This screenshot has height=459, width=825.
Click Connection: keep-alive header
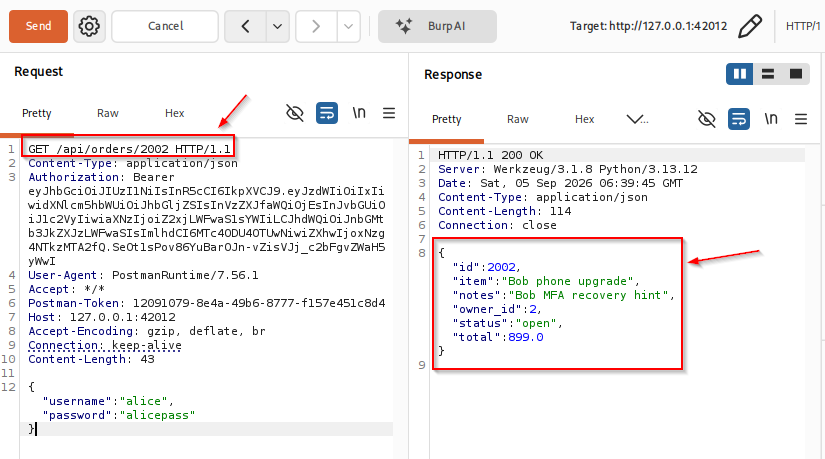(105, 345)
